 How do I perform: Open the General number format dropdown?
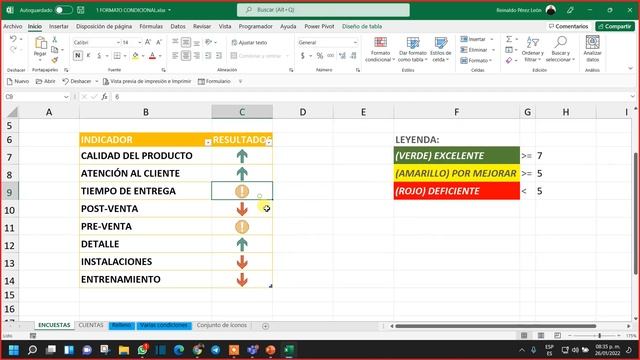tap(355, 42)
